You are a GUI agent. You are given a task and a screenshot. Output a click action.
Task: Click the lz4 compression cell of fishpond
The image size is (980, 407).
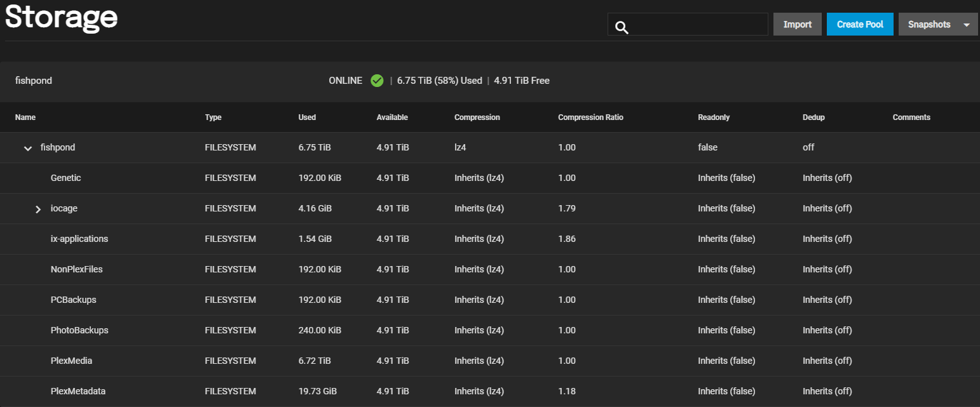(459, 147)
